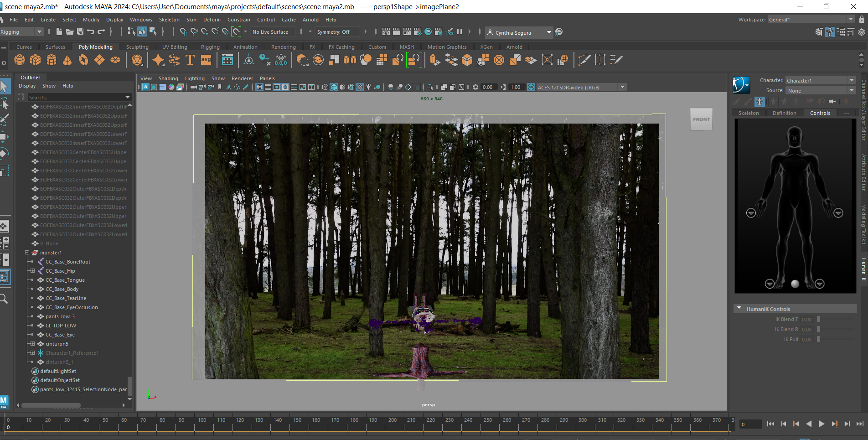The height and width of the screenshot is (440, 868).
Task: Toggle the Modeling Toolkit icon in status line
Action: tap(820, 32)
